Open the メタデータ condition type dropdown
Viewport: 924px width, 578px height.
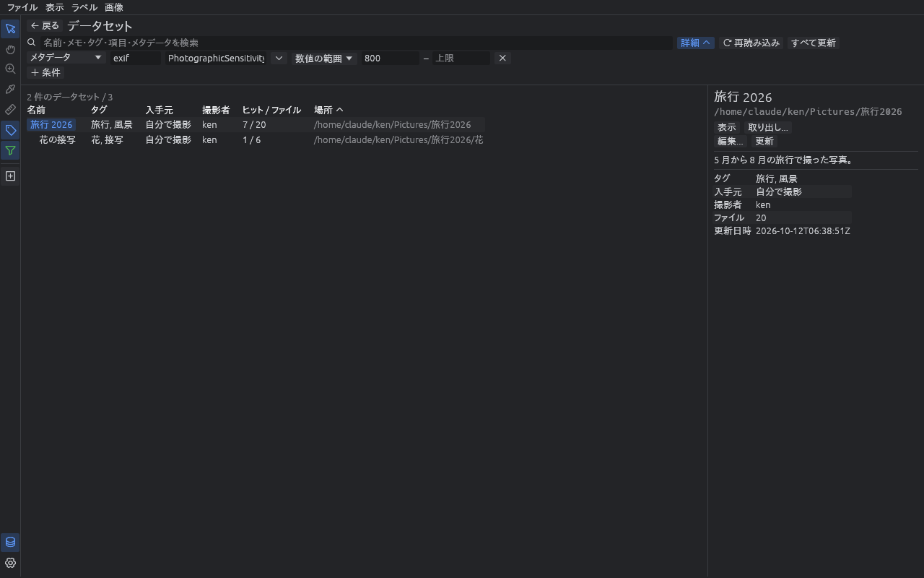66,58
